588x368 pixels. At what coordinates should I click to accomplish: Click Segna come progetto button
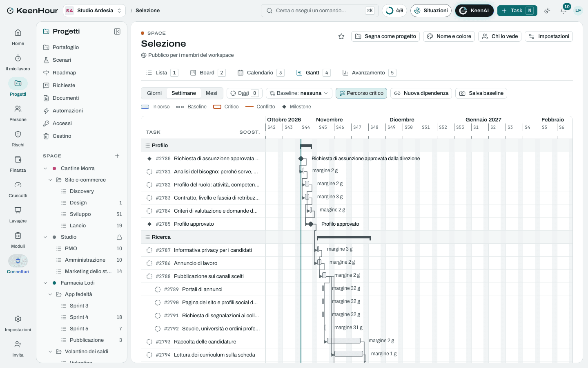coord(385,36)
